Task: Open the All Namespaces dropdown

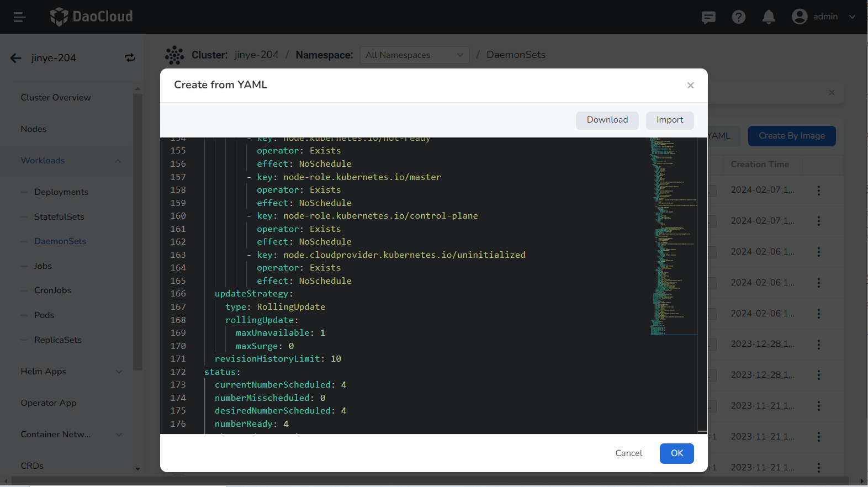Action: pos(414,55)
